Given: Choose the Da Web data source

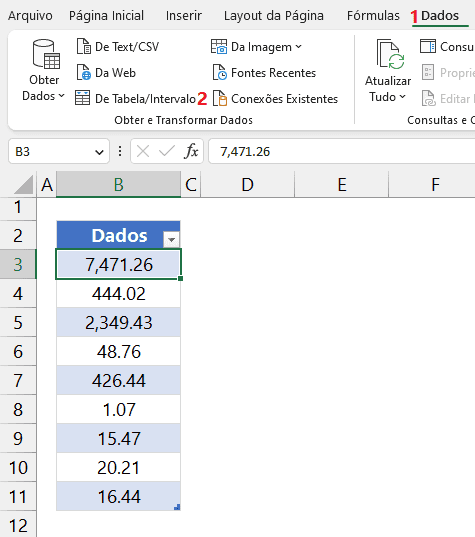Looking at the screenshot, I should pyautogui.click(x=106, y=73).
